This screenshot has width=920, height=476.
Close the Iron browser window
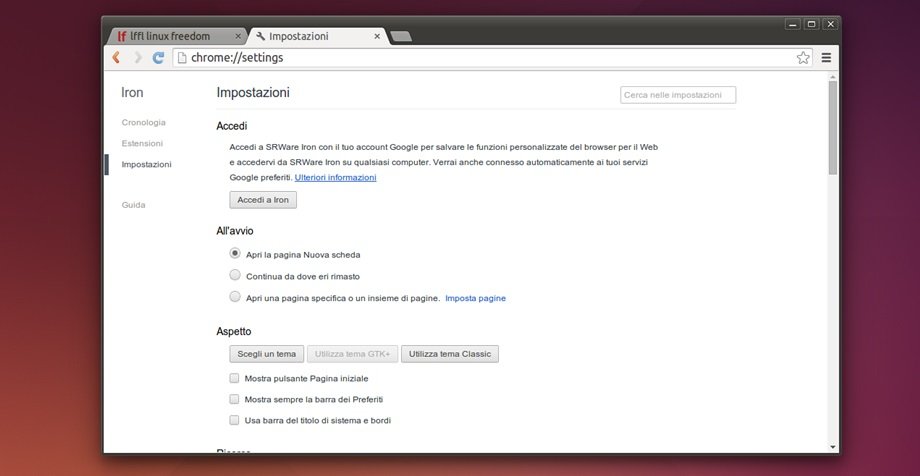pyautogui.click(x=830, y=24)
